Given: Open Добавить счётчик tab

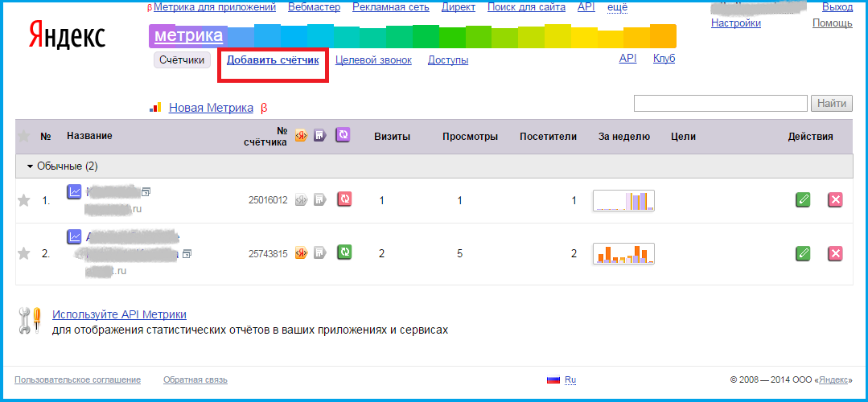Looking at the screenshot, I should pos(273,60).
